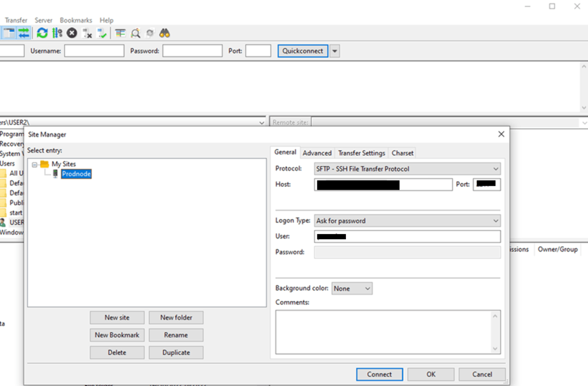
Task: Toggle the transfer queue display icon
Action: click(x=24, y=33)
